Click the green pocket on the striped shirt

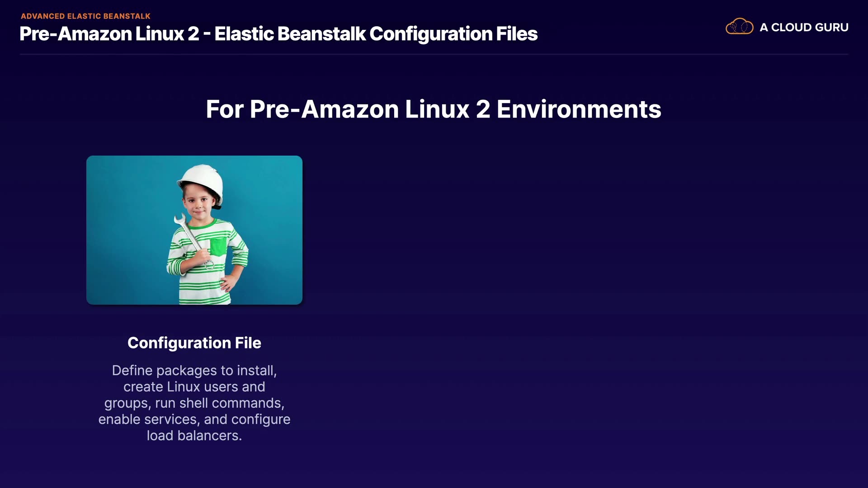click(x=218, y=246)
